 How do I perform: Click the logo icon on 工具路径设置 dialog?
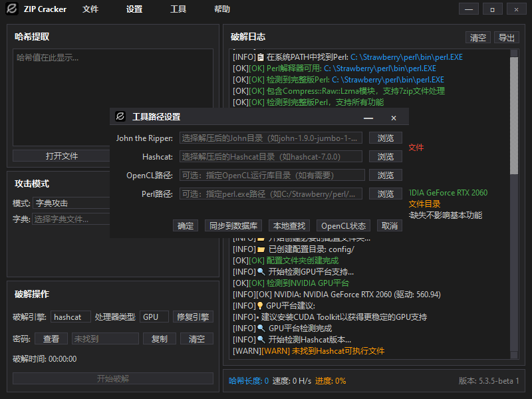(x=120, y=116)
